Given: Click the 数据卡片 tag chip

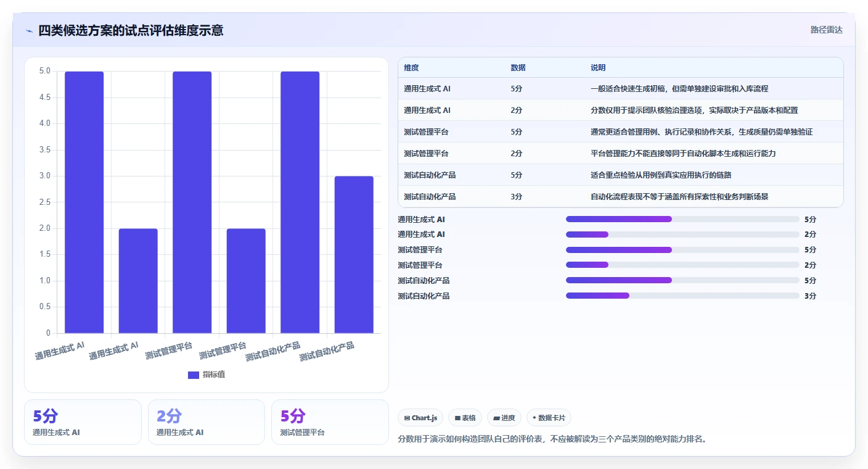Looking at the screenshot, I should coord(549,418).
